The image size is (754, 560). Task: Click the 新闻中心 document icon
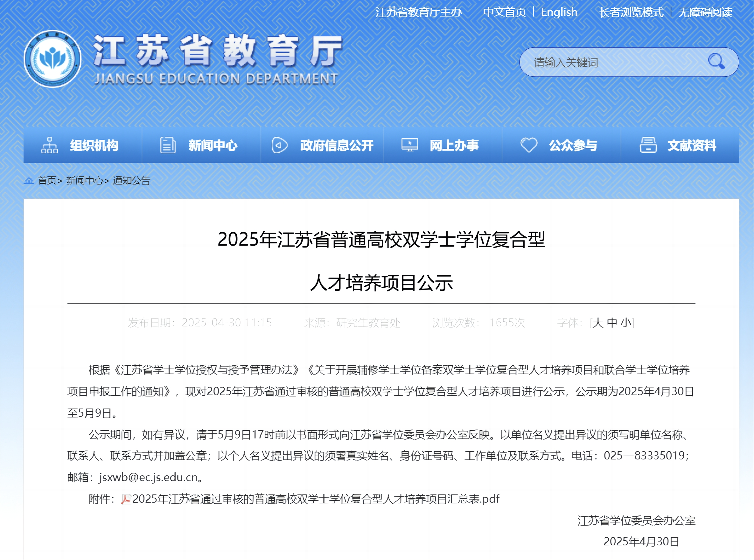click(x=168, y=145)
